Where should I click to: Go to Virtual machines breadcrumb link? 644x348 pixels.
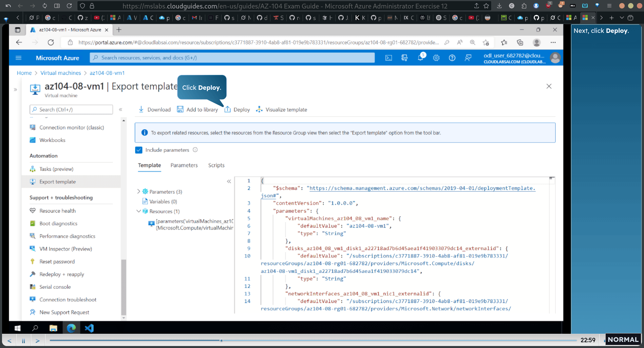[x=61, y=73]
